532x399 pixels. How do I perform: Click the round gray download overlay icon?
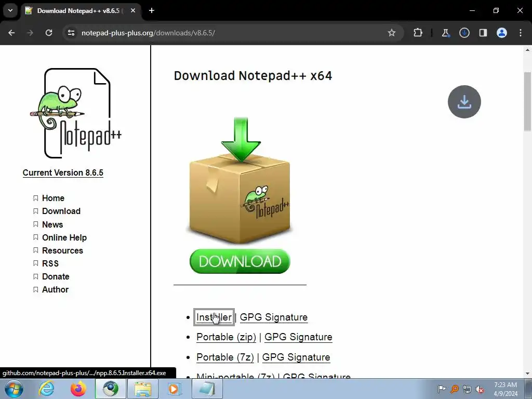pos(464,102)
